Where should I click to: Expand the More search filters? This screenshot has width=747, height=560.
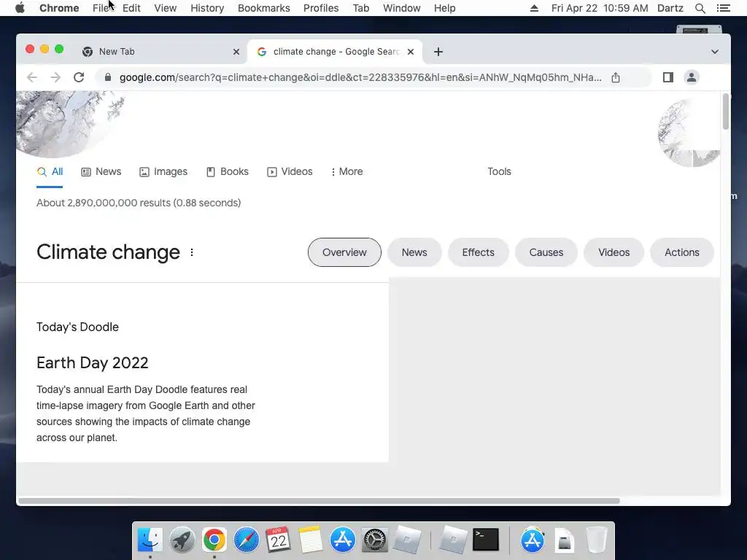(347, 171)
